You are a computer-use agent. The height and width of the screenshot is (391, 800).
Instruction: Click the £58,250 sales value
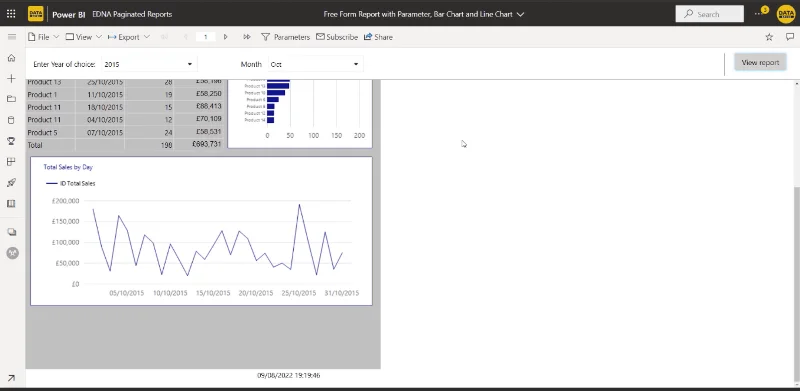pos(209,94)
